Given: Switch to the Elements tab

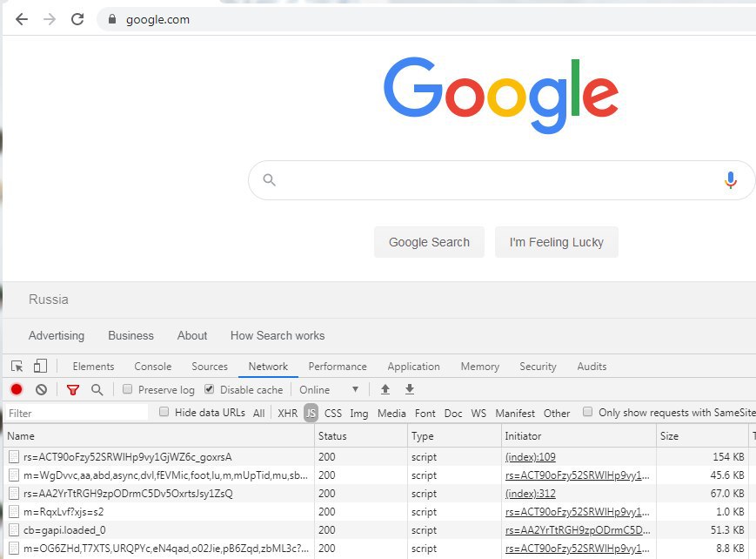Looking at the screenshot, I should click(94, 367).
